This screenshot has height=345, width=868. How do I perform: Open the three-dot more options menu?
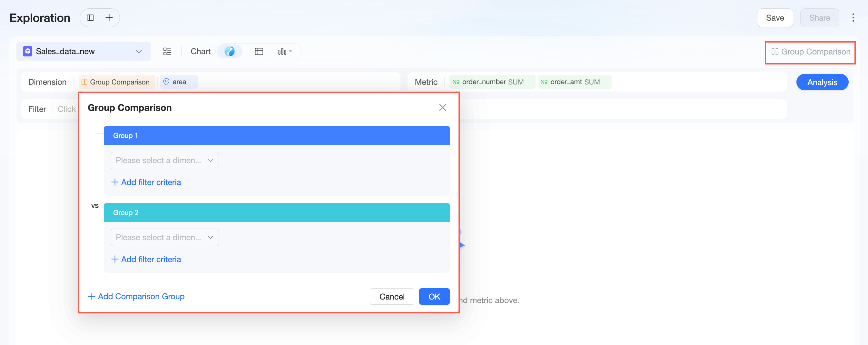point(853,17)
